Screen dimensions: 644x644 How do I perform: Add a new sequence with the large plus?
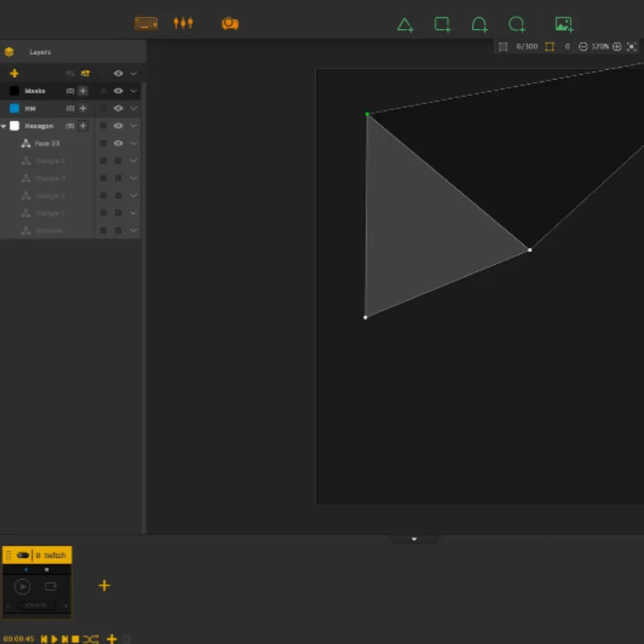point(105,586)
